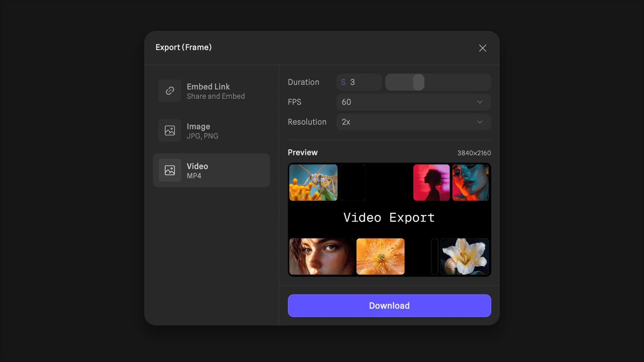This screenshot has height=362, width=644.
Task: Click the purple S seconds unit icon
Action: click(x=343, y=82)
